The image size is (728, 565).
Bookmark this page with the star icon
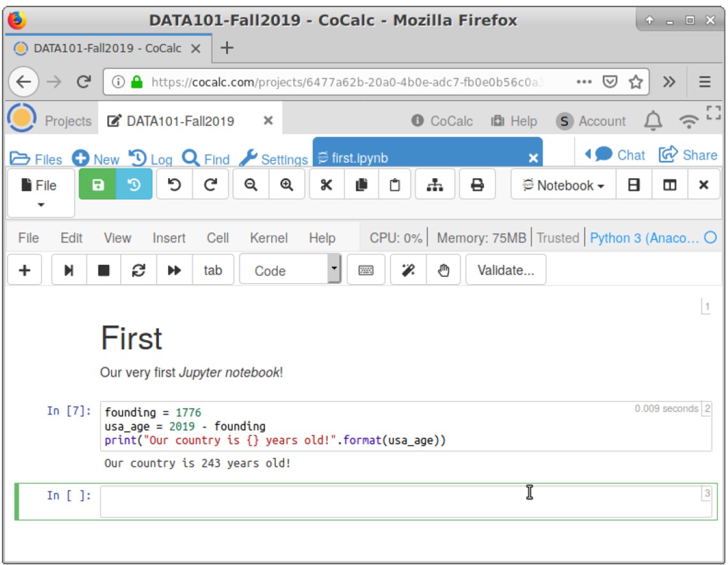[x=635, y=82]
